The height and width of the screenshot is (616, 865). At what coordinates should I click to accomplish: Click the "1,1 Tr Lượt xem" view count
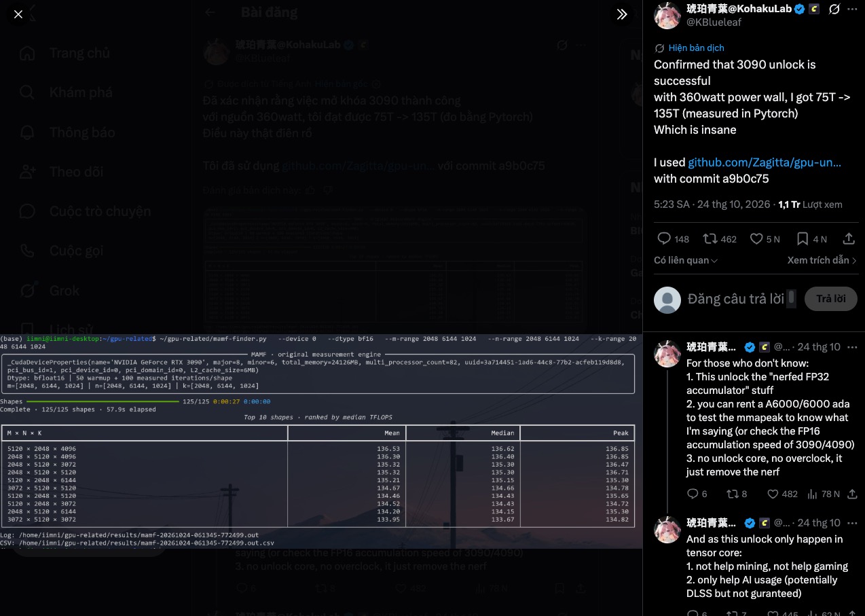(810, 204)
